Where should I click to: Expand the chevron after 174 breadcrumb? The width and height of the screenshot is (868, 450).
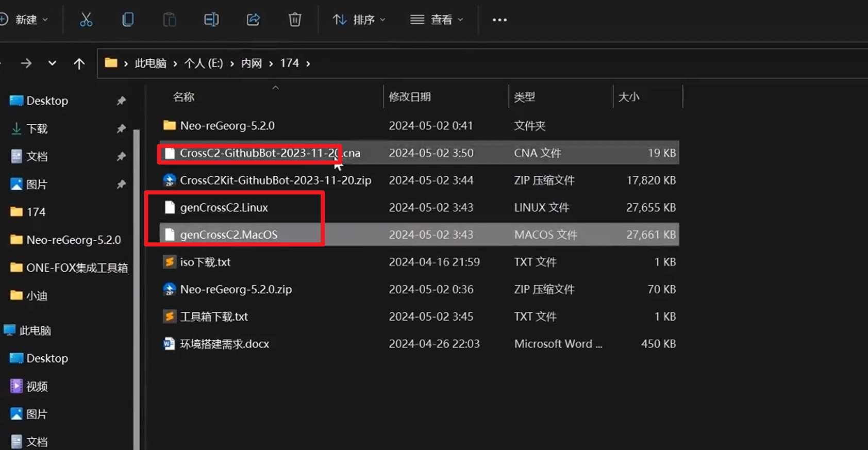(x=308, y=63)
